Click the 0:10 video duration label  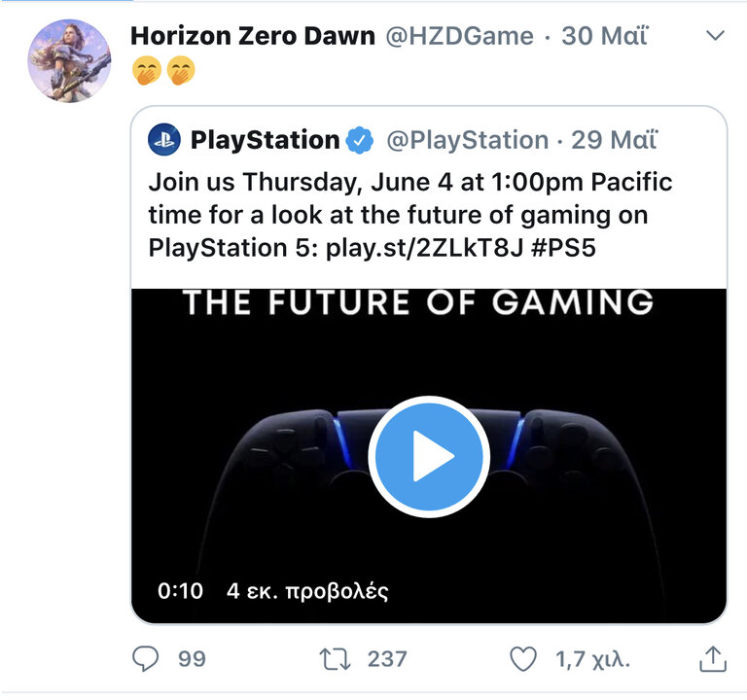pyautogui.click(x=180, y=591)
